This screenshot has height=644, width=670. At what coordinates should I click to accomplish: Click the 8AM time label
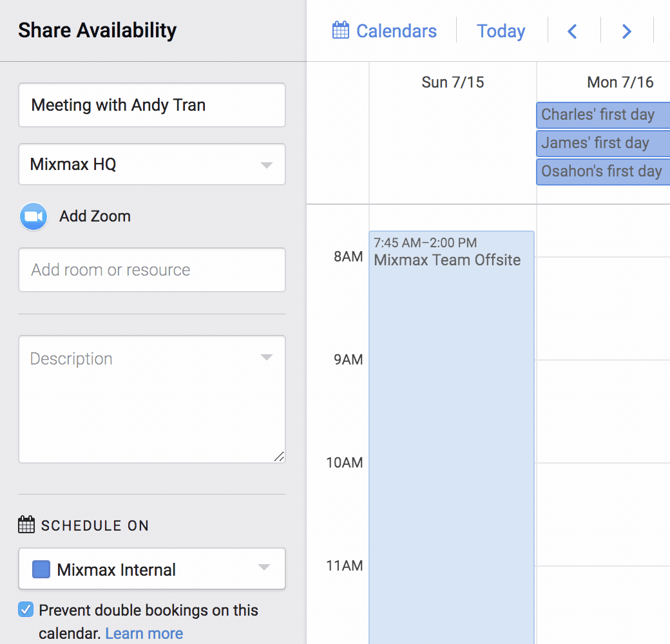pos(349,257)
